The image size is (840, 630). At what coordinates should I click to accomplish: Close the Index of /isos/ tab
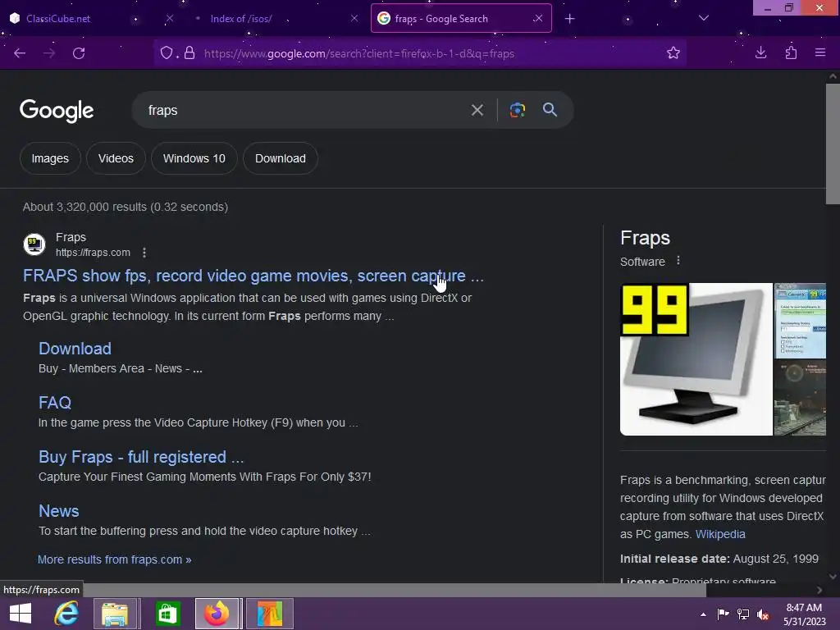[354, 18]
